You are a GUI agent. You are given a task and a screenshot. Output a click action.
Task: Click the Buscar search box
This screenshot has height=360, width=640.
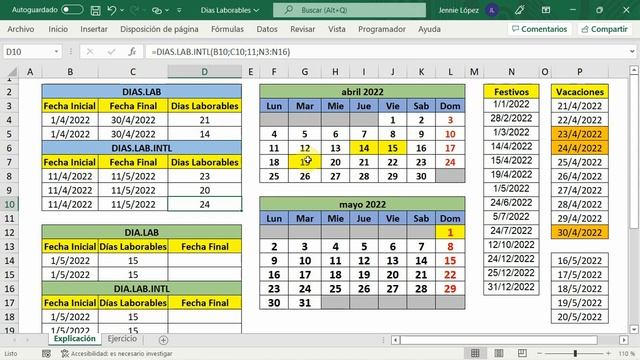point(349,10)
